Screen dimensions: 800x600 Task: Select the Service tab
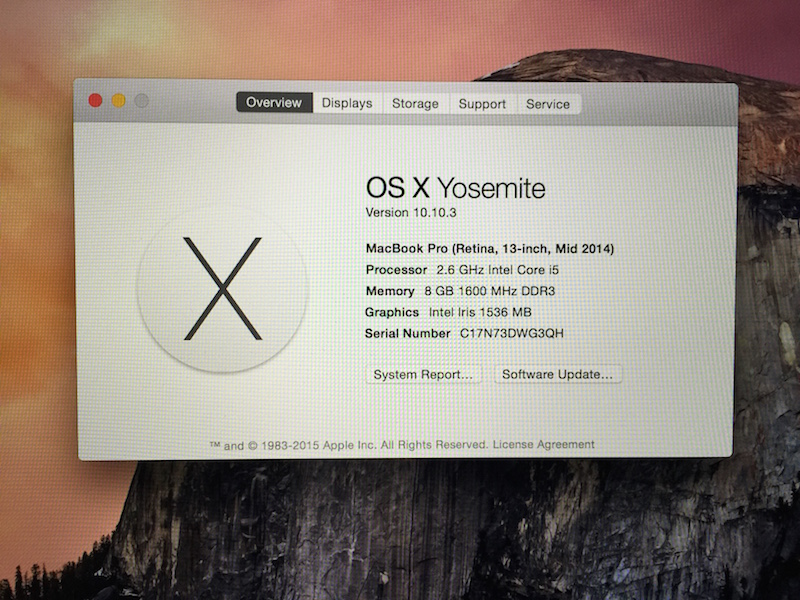548,104
